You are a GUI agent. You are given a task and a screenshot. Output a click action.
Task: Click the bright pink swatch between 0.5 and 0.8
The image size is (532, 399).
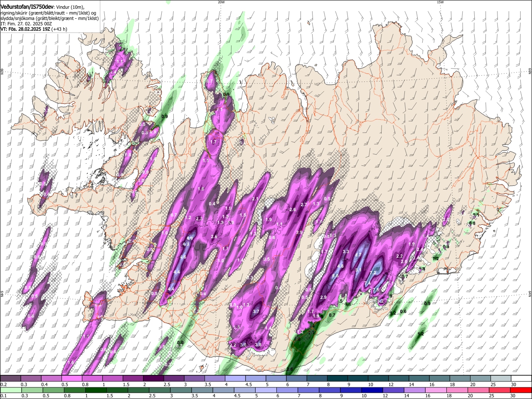tap(71, 379)
